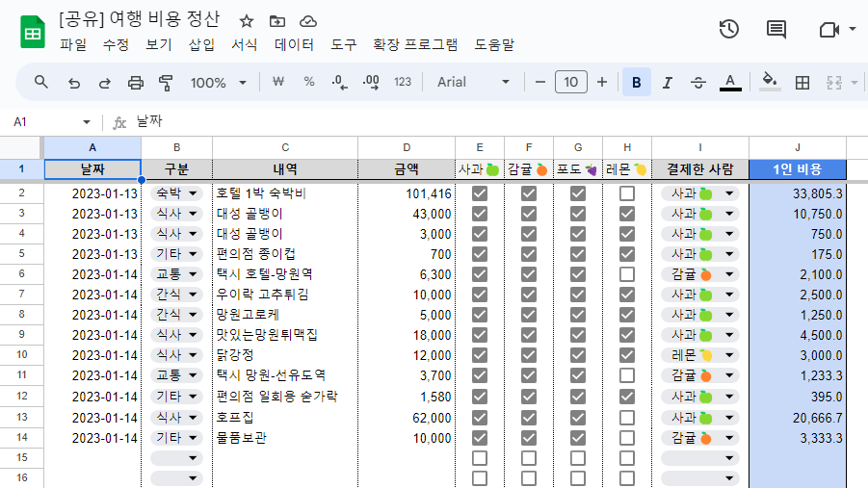Image resolution: width=868 pixels, height=488 pixels.
Task: Click the increase font size plus button
Action: click(602, 83)
